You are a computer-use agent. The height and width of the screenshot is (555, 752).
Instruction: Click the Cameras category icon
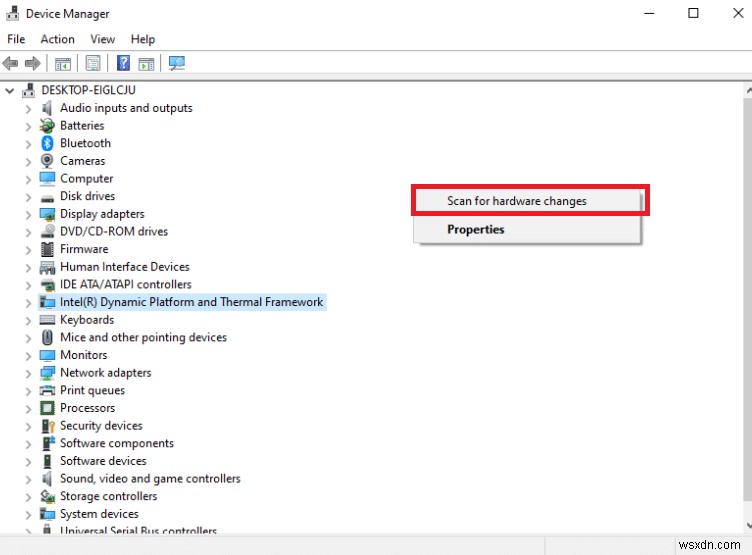point(47,161)
